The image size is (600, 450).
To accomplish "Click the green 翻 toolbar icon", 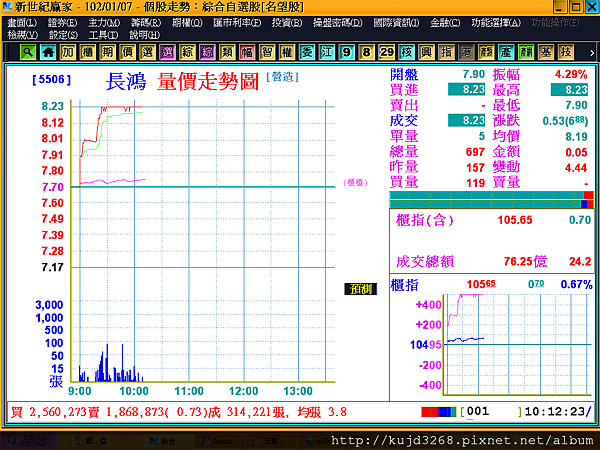I will coord(526,52).
